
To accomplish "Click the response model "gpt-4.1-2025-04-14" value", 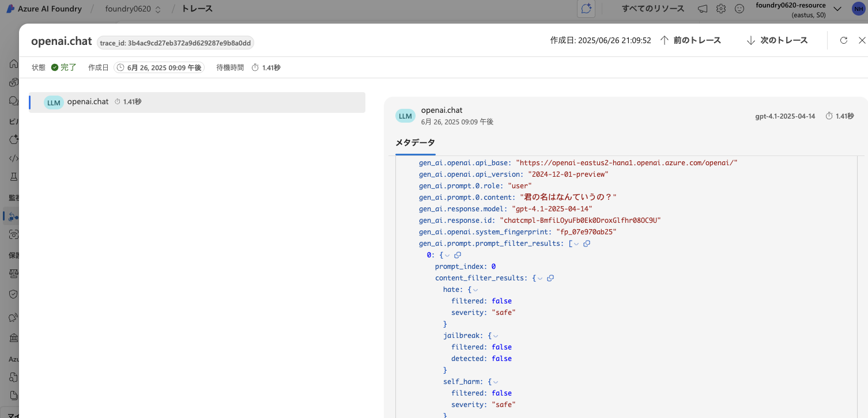I will pos(552,209).
